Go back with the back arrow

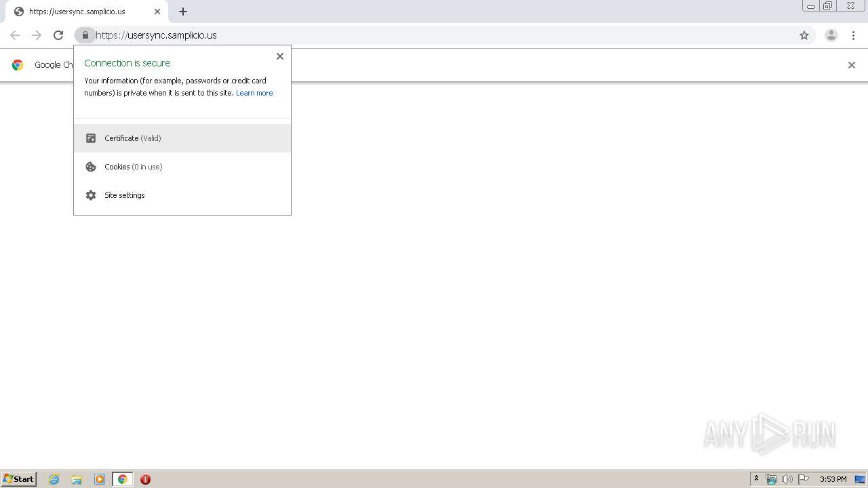click(15, 35)
